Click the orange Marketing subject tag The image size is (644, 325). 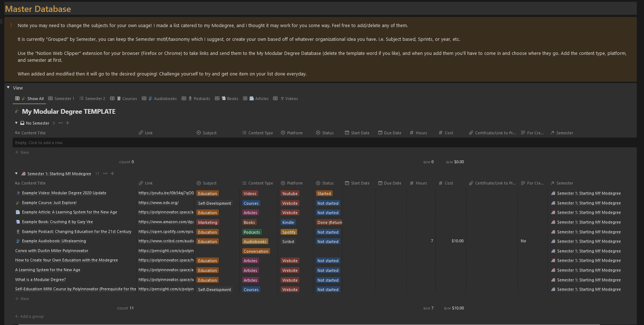pos(208,222)
